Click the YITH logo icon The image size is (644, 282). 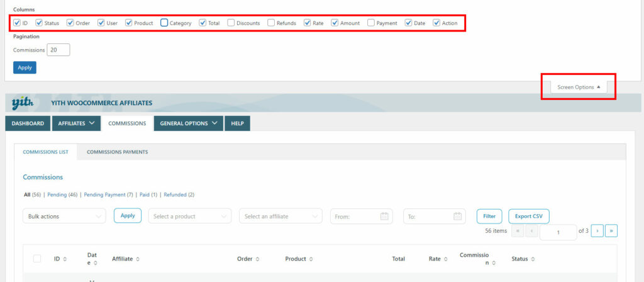(x=23, y=103)
